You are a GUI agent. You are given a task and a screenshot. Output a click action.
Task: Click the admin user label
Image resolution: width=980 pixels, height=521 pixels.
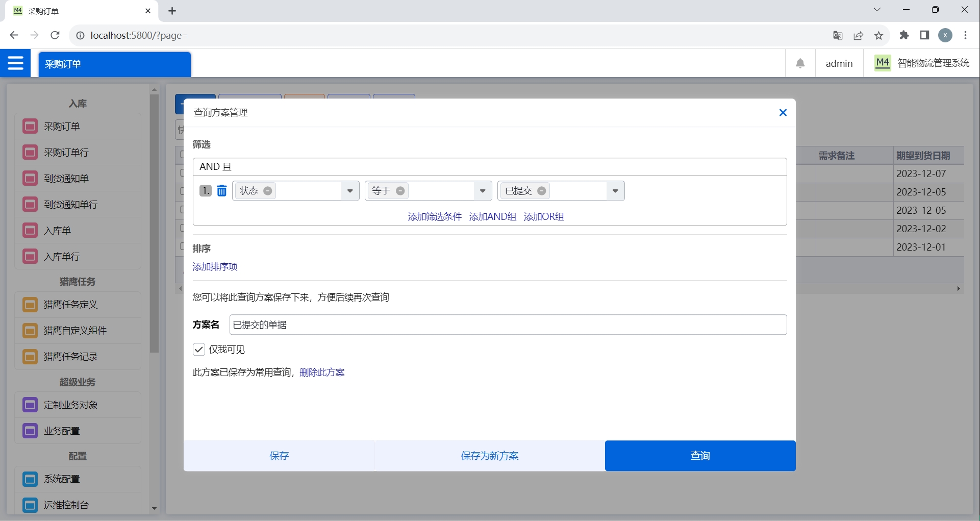[839, 63]
